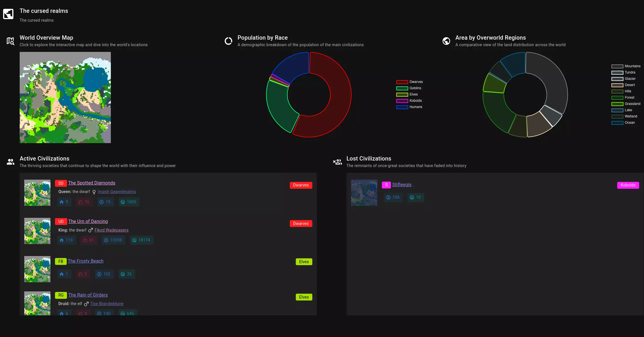The height and width of the screenshot is (337, 644).
Task: Click the Population by Race donut icon
Action: (x=228, y=41)
